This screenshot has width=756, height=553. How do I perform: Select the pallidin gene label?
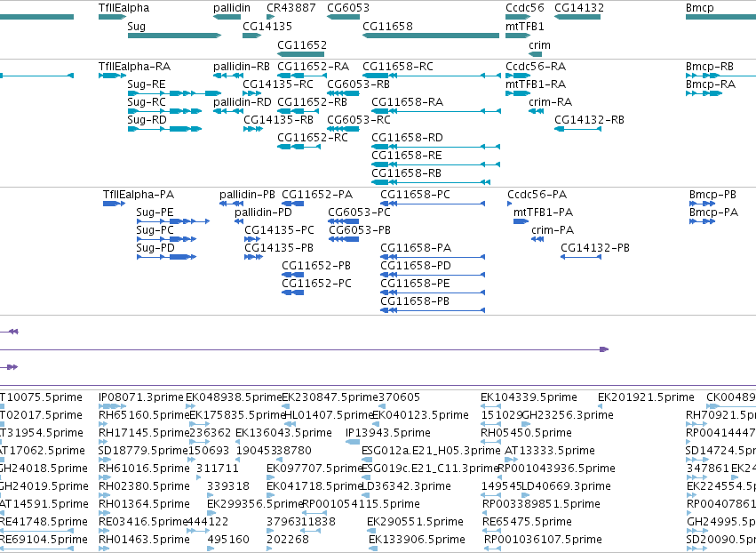click(x=232, y=8)
